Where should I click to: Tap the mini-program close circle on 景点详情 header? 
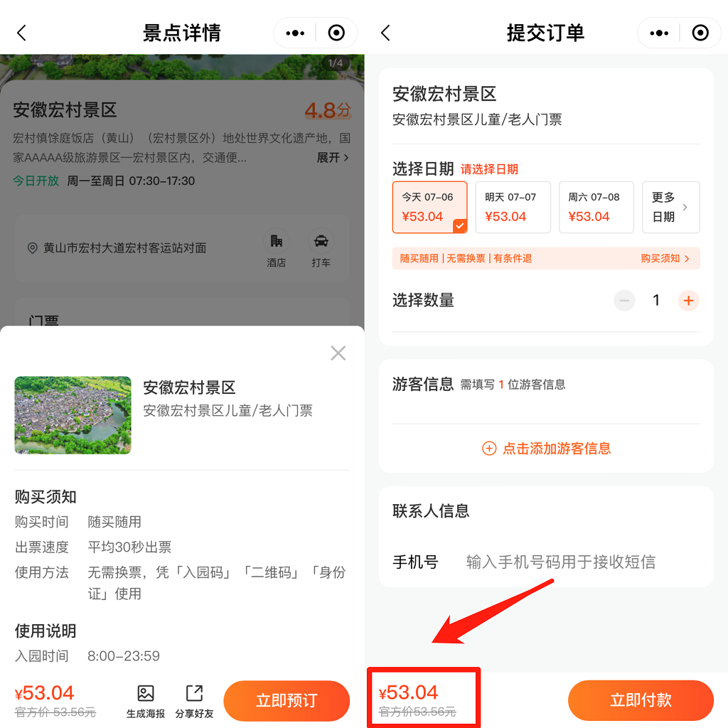(336, 33)
